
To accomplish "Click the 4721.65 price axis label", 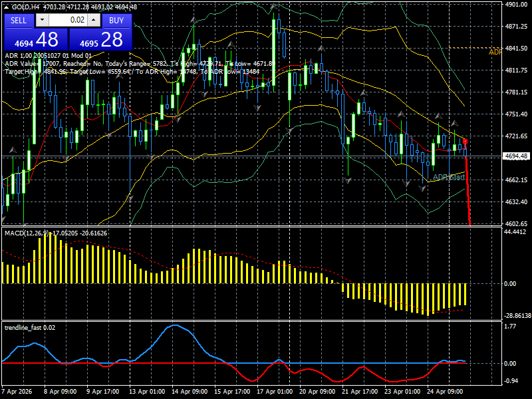I will tap(516, 136).
